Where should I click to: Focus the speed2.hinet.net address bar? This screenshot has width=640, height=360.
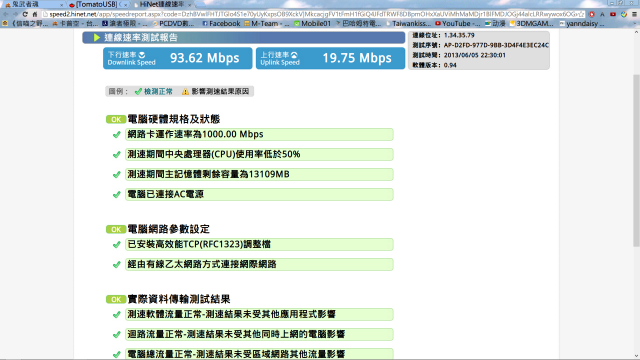pos(313,14)
